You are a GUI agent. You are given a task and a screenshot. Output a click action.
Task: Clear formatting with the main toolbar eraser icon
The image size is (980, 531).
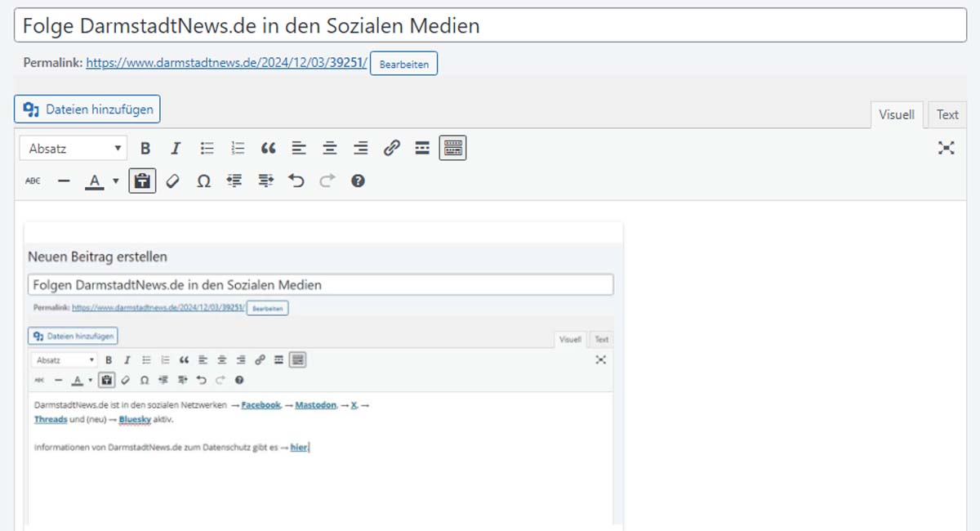click(x=172, y=181)
